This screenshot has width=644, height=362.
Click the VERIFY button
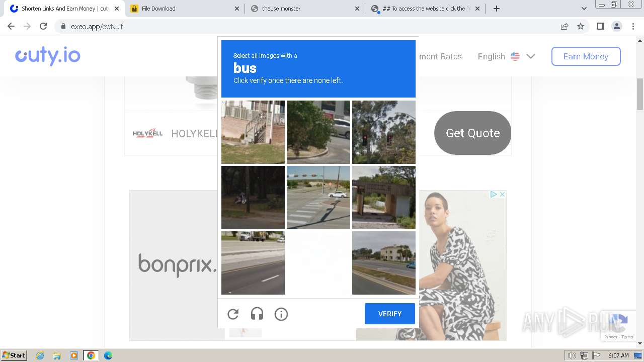[390, 314]
